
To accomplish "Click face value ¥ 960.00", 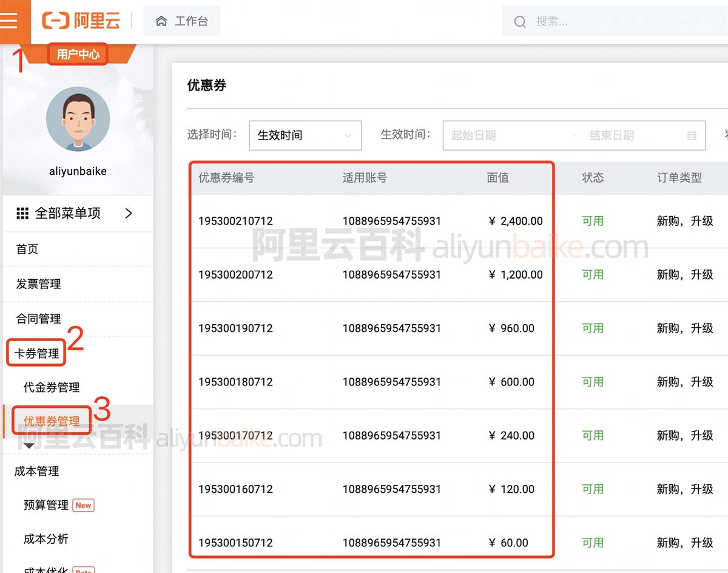I will click(x=511, y=328).
